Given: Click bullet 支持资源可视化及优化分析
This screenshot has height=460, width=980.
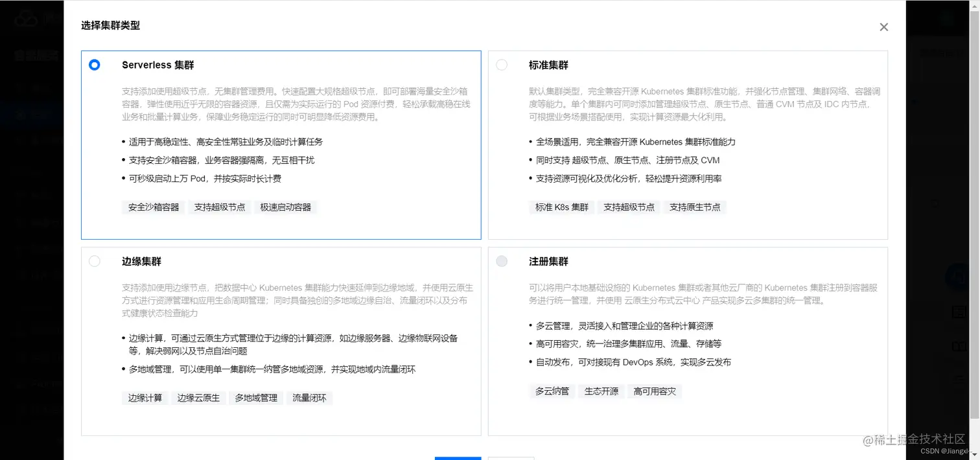Looking at the screenshot, I should [629, 178].
